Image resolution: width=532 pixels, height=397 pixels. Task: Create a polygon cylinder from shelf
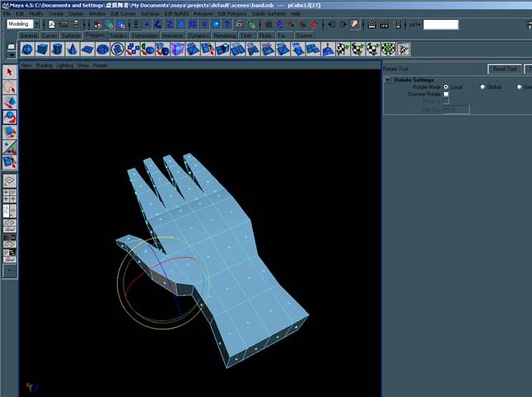click(57, 49)
